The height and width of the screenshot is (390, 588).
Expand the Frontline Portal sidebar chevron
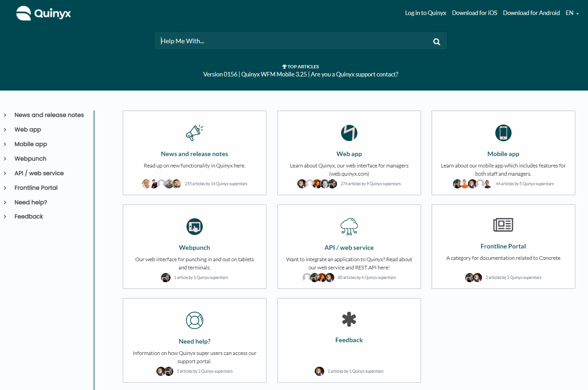coord(5,188)
